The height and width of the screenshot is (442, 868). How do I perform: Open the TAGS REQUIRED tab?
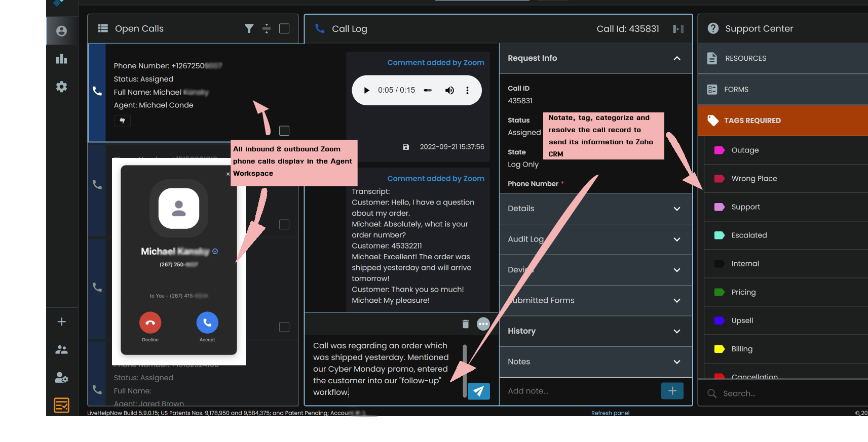pyautogui.click(x=782, y=120)
